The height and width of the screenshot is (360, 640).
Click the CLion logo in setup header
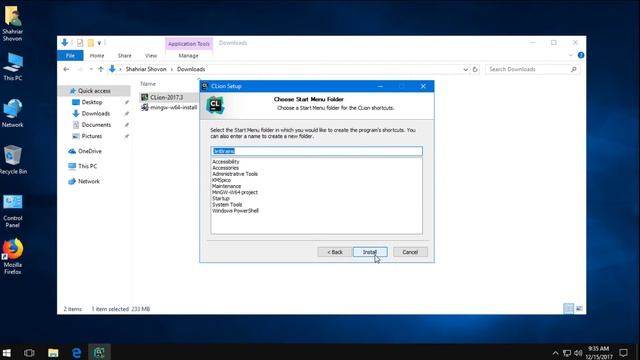point(215,105)
